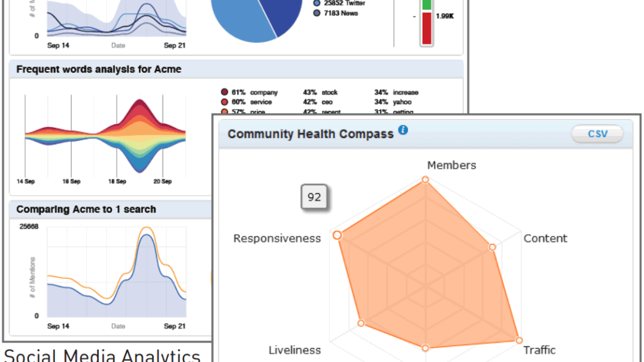
Task: Open the Community Health Compass info icon
Action: coord(403,130)
